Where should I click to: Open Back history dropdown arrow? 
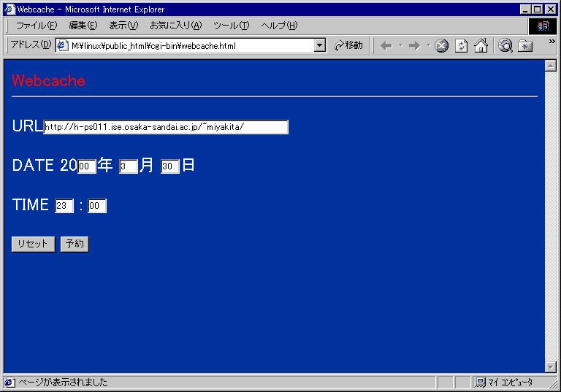[401, 45]
